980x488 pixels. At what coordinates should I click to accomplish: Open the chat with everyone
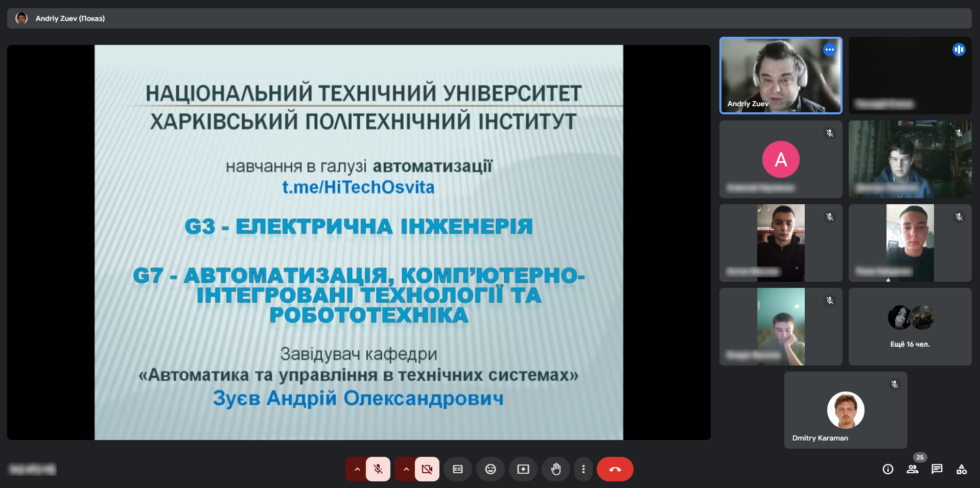click(x=937, y=469)
